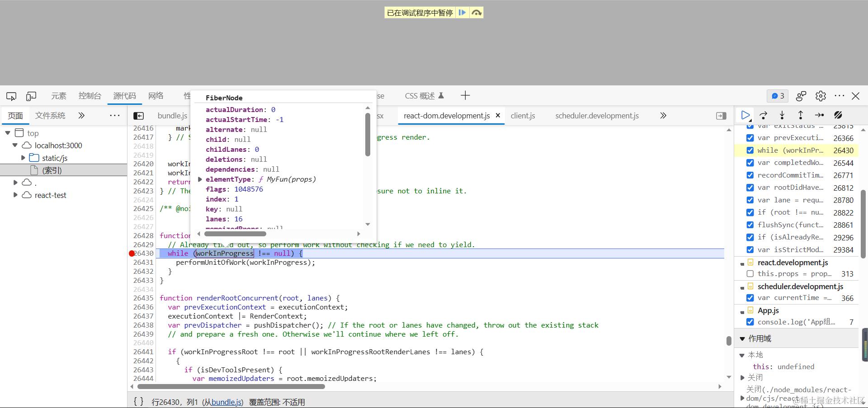Viewport: 868px width, 408px height.
Task: Enable the 'this.props = prop...' breakpoint
Action: click(750, 274)
